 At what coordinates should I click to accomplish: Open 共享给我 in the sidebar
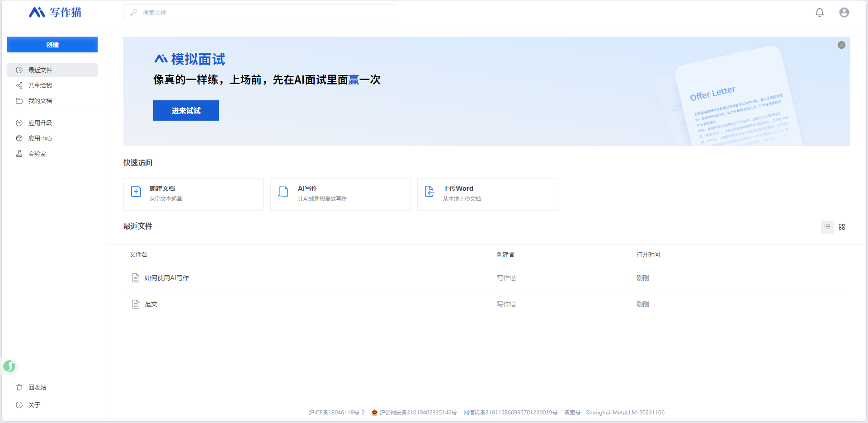[x=40, y=85]
